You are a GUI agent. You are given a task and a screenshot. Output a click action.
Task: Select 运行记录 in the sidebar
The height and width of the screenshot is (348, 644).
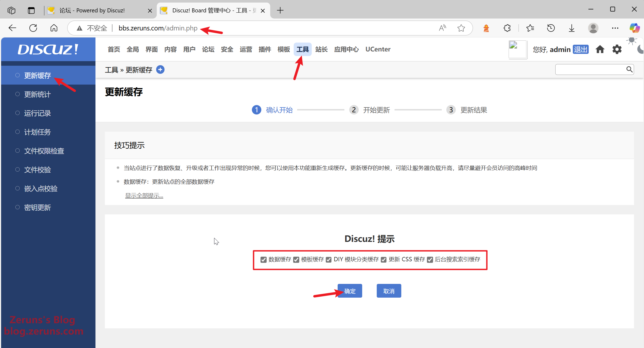pos(48,113)
